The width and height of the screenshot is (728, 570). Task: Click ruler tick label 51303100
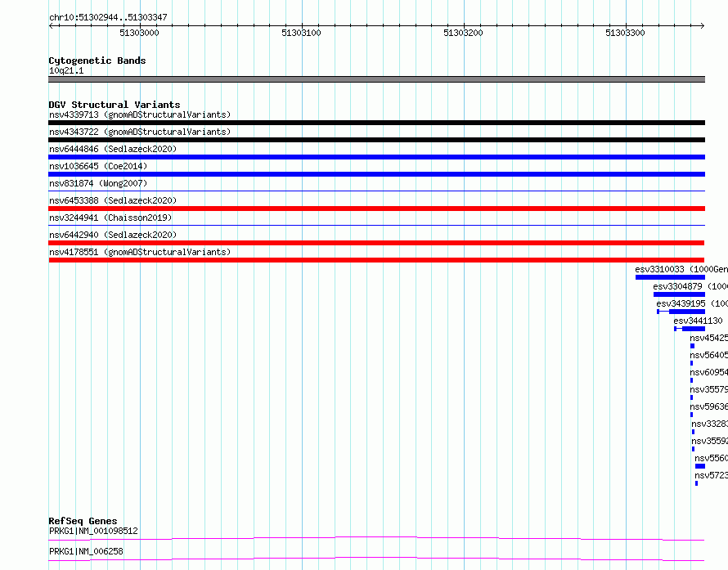(x=301, y=33)
